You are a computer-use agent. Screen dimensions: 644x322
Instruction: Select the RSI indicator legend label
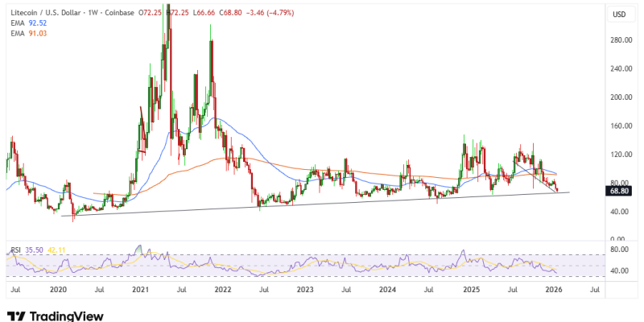[x=14, y=251]
